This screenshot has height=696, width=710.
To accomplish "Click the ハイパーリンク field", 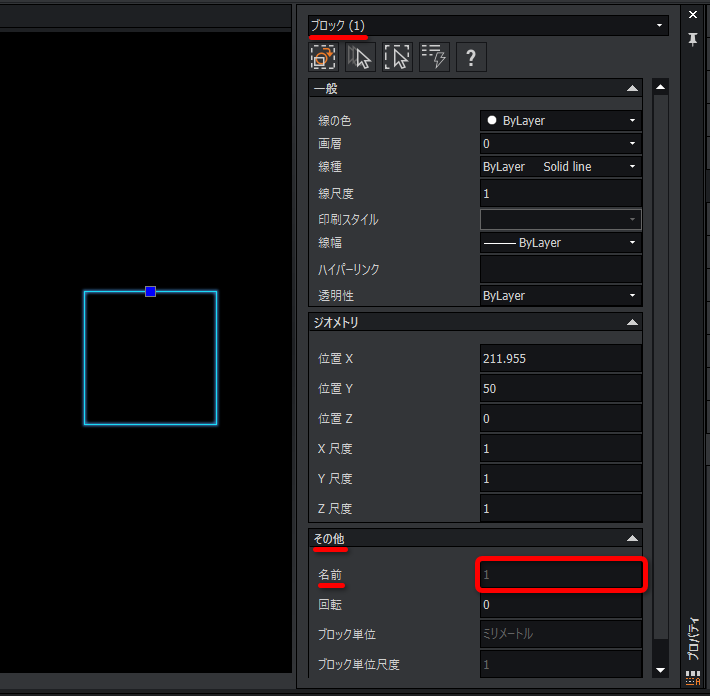I will [x=561, y=269].
